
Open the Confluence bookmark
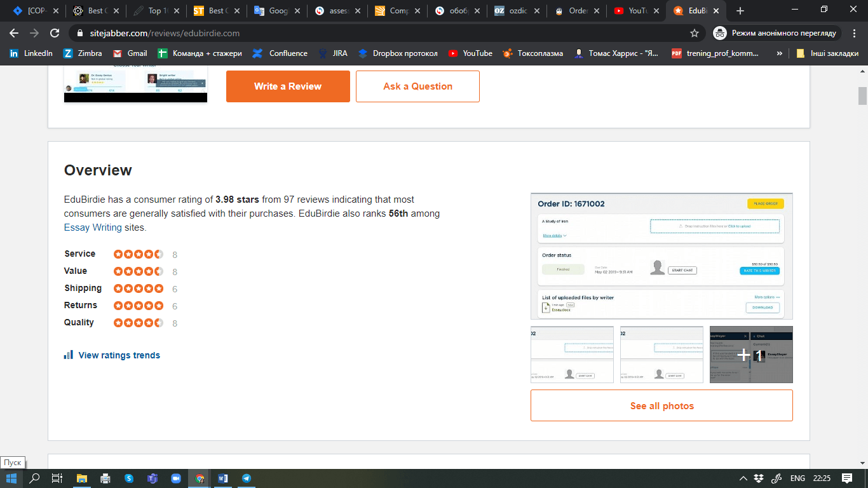tap(280, 53)
